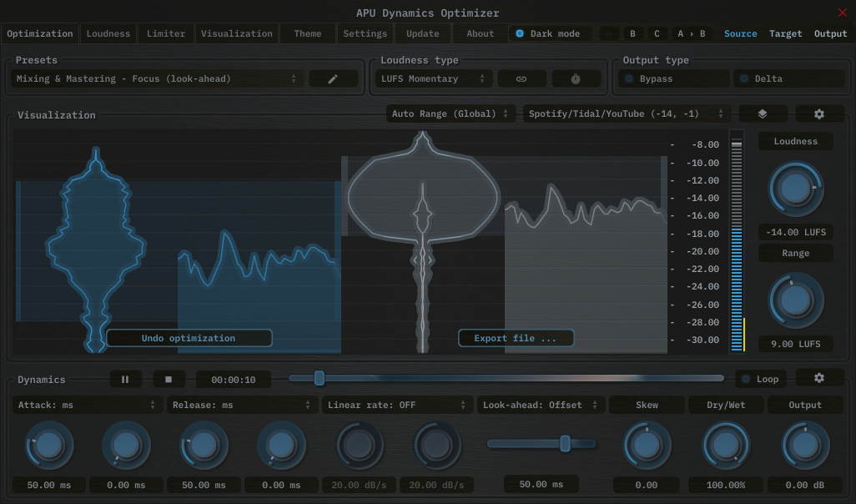Click the pencil icon to edit the preset
856x504 pixels.
(x=333, y=78)
